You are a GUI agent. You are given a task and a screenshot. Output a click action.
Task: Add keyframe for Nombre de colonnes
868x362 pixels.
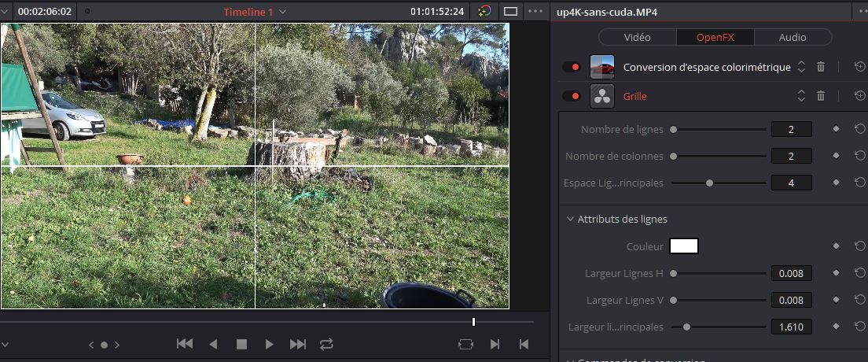point(836,156)
